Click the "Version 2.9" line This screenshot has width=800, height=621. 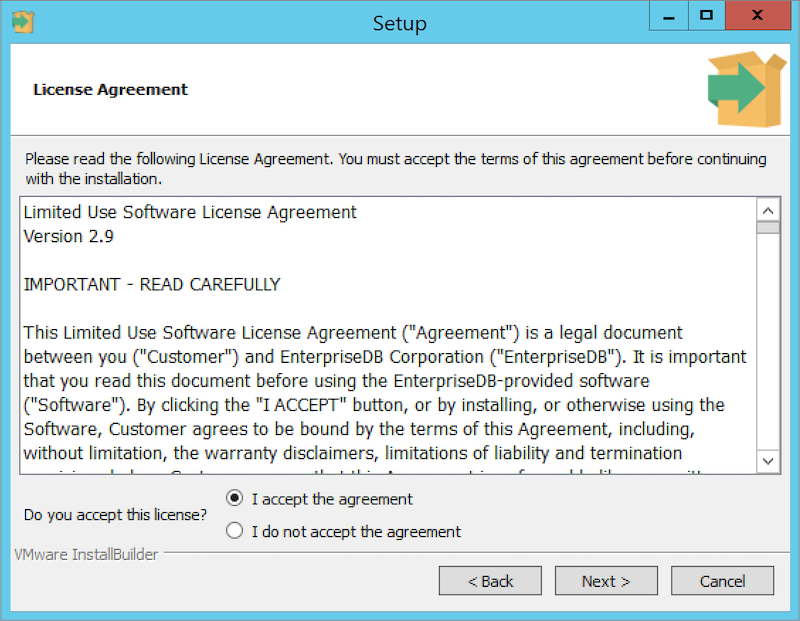(x=68, y=236)
